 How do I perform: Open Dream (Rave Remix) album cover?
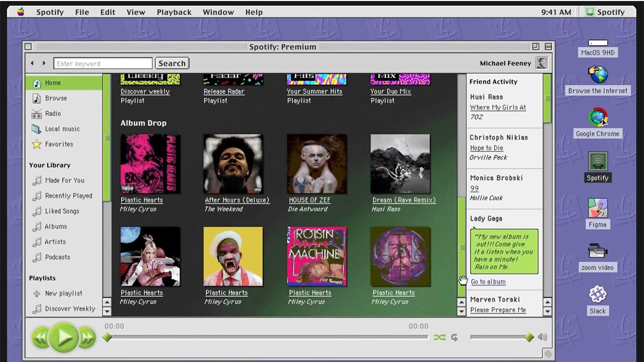pos(400,164)
